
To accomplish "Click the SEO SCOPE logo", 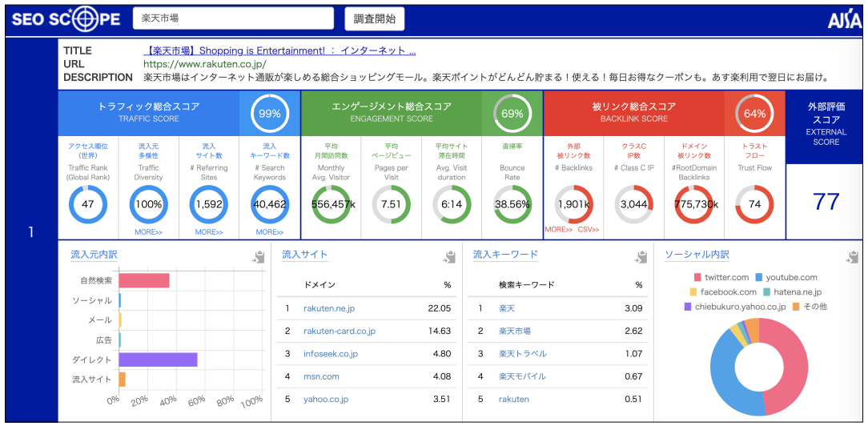I will pyautogui.click(x=66, y=18).
